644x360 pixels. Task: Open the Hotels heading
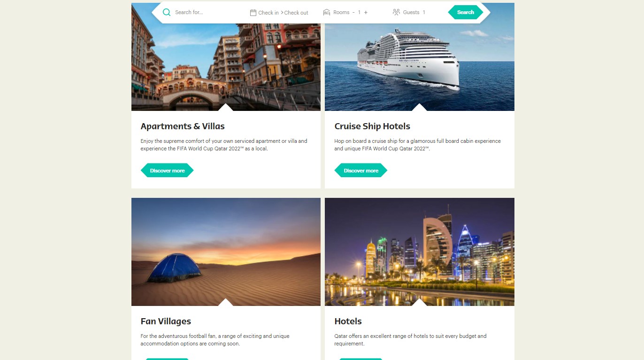(x=348, y=321)
